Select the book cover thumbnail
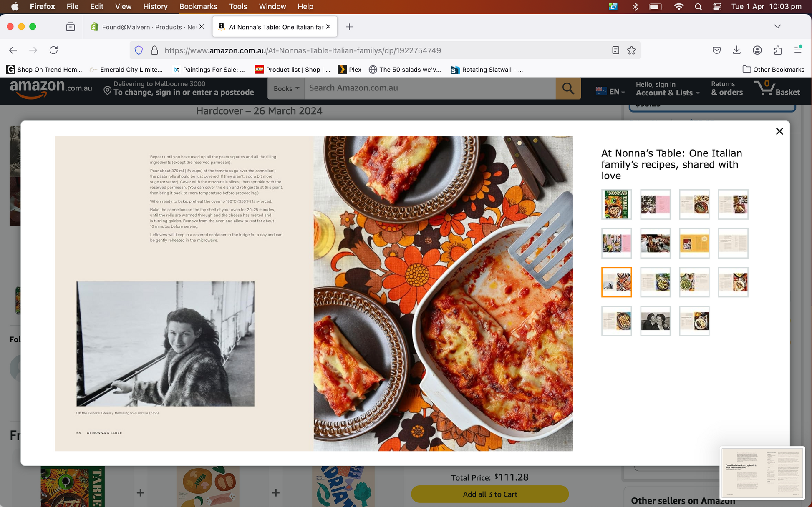The width and height of the screenshot is (812, 507). [x=616, y=204]
